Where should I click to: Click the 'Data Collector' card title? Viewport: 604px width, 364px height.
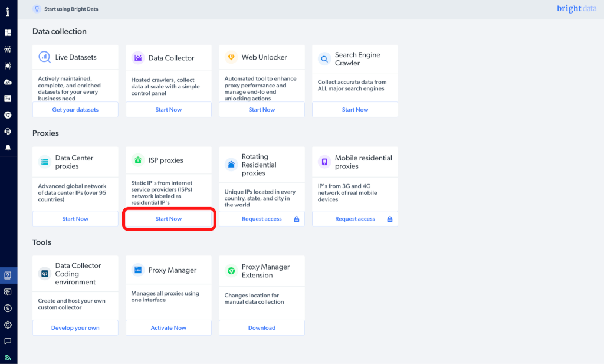pyautogui.click(x=172, y=58)
